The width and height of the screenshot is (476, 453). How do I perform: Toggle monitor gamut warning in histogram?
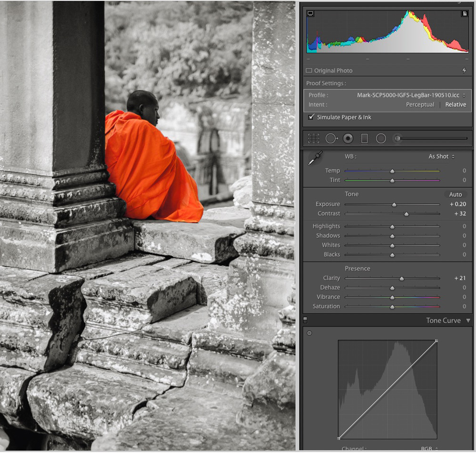click(x=310, y=14)
